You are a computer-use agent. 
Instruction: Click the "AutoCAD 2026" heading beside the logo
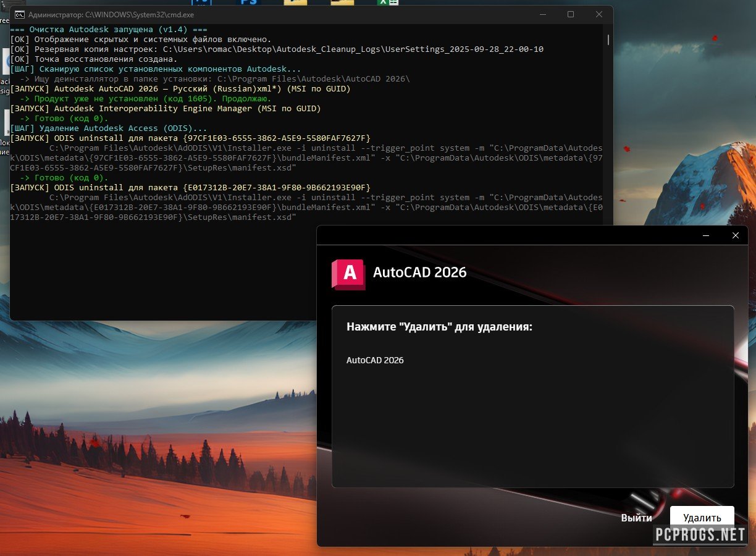pos(420,272)
